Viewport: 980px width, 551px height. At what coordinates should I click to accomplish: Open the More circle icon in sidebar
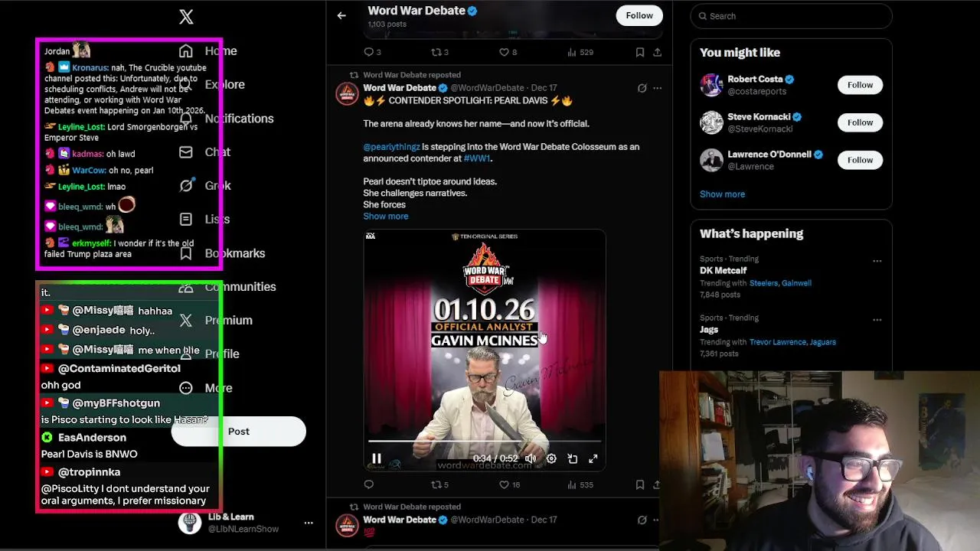(x=186, y=388)
